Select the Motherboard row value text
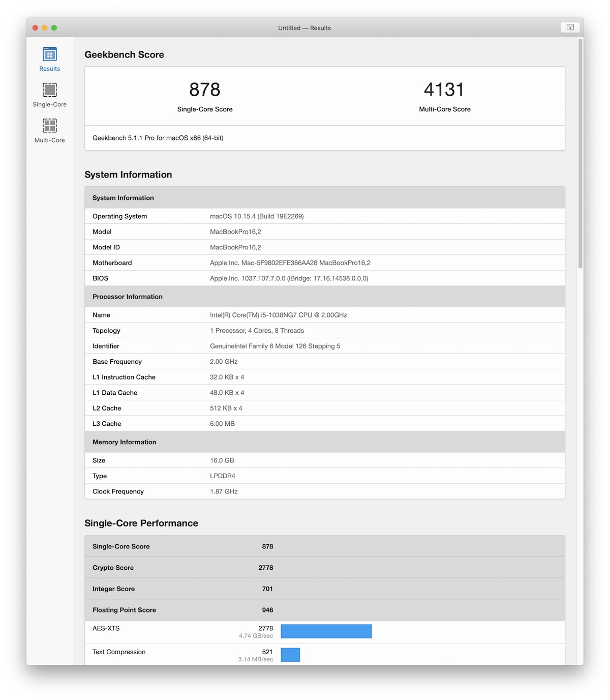610x700 pixels. click(x=290, y=263)
